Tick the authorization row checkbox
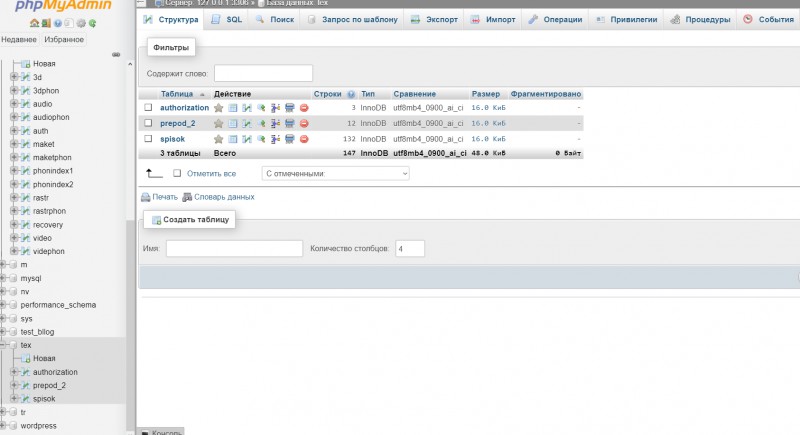The image size is (800, 435). point(148,108)
